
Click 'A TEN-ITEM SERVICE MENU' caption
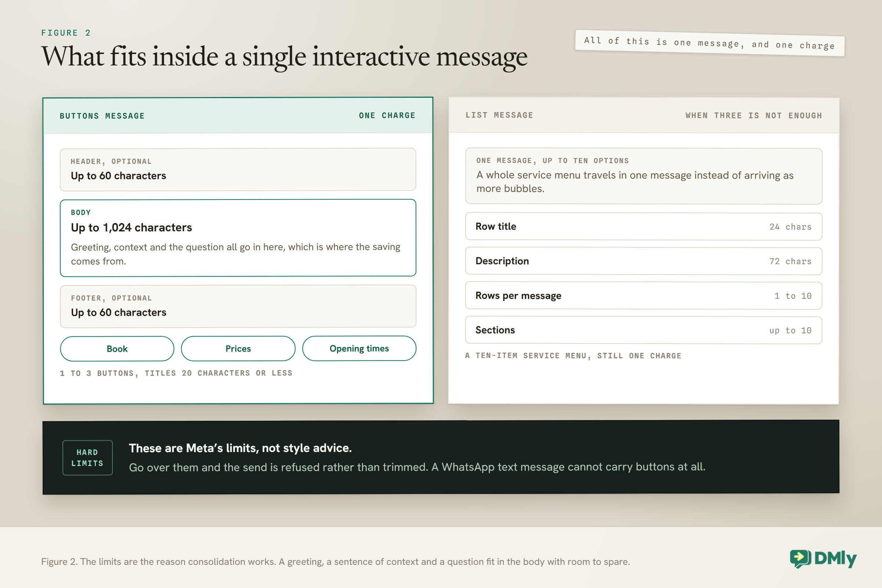click(x=573, y=355)
